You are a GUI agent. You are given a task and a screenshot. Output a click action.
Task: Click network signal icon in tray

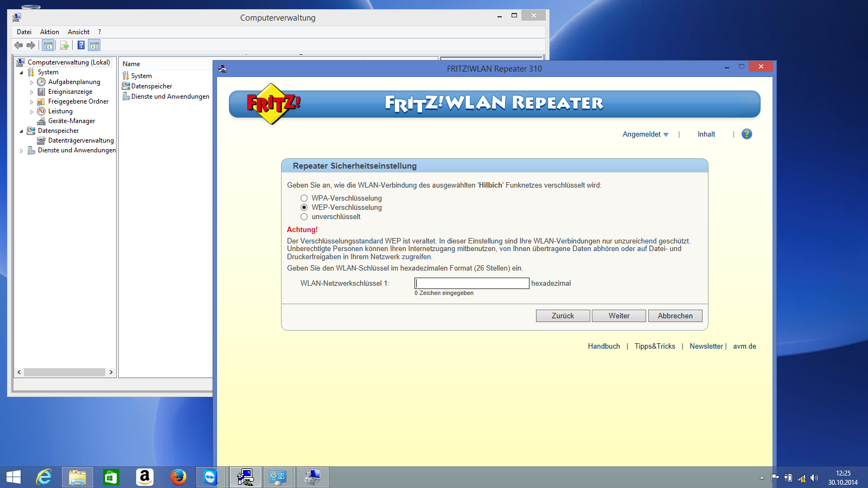[x=801, y=478]
